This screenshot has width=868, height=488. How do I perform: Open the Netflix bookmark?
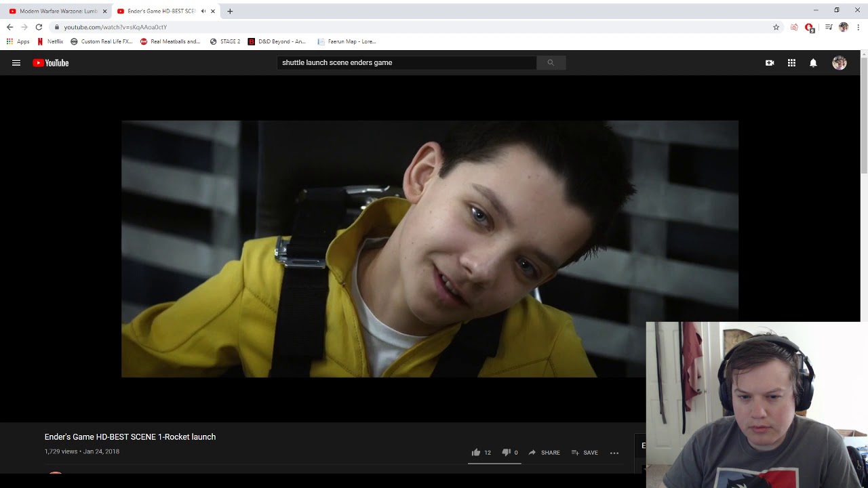[50, 41]
